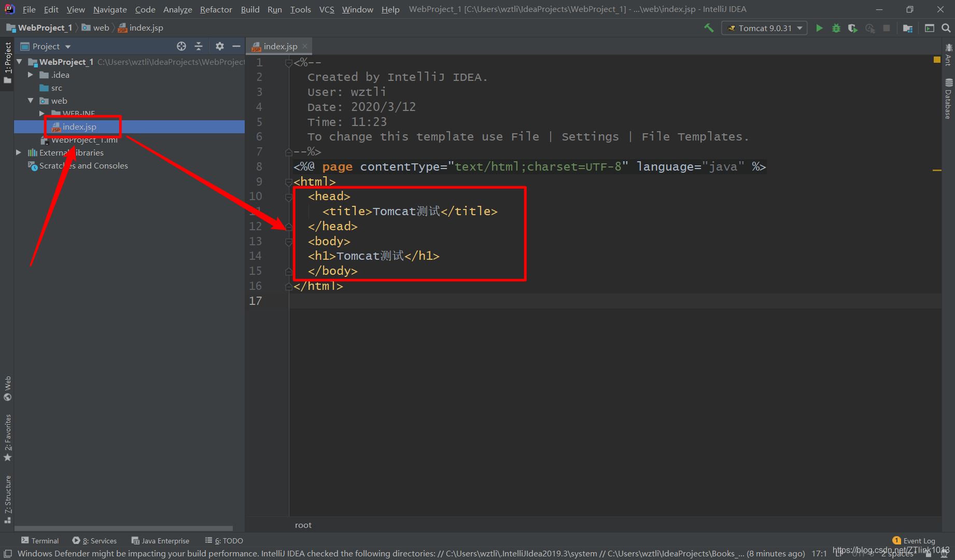Click the 17:1 line column indicator
The width and height of the screenshot is (955, 560).
coord(819,553)
